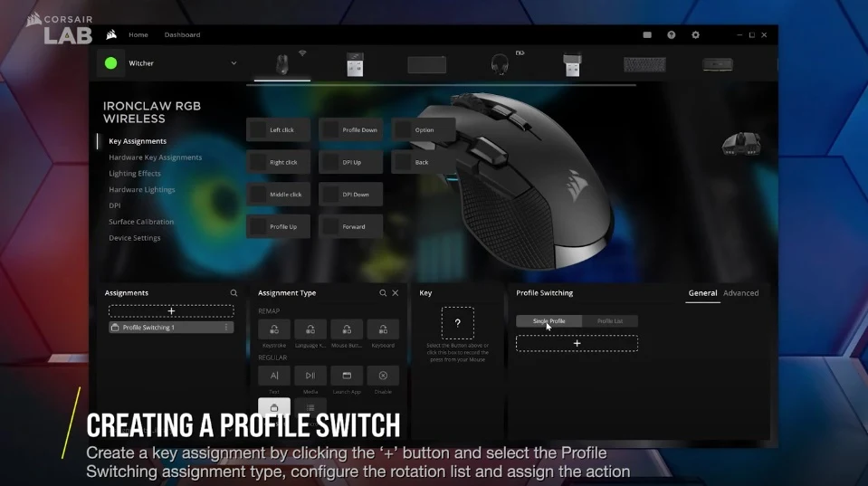Expand the Witcher profile dropdown
Viewport: 868px width, 486px height.
tap(234, 63)
